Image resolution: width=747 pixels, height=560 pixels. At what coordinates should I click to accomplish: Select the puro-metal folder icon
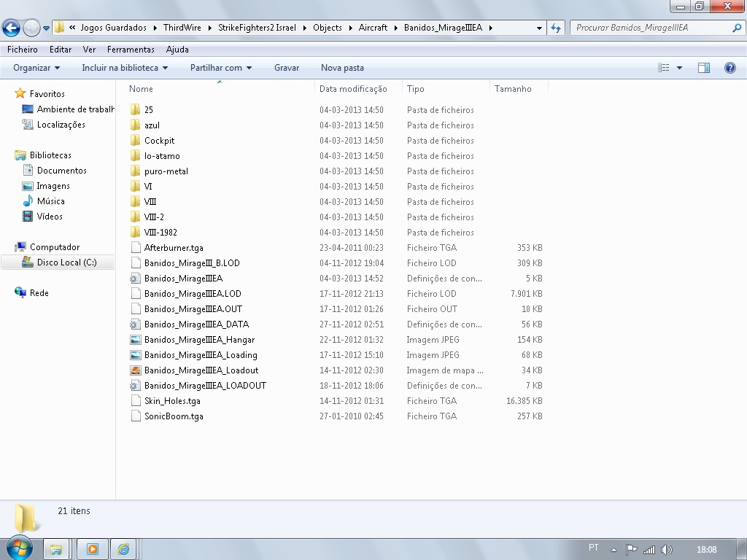click(x=135, y=171)
